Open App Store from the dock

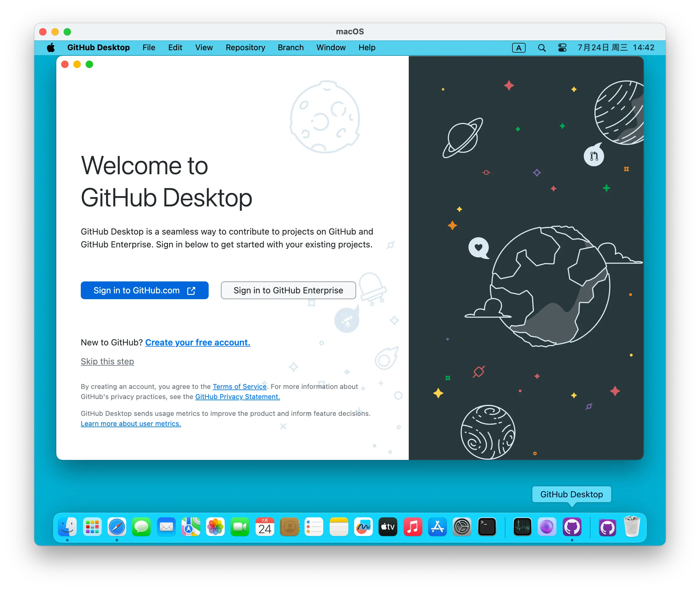[x=437, y=527]
